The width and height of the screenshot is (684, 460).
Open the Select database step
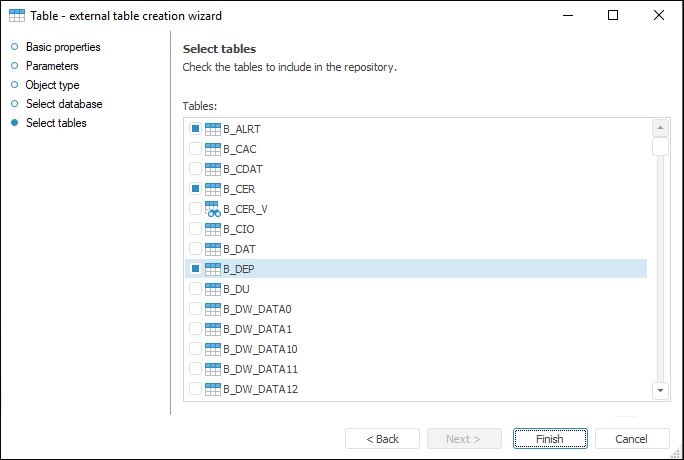(x=64, y=104)
